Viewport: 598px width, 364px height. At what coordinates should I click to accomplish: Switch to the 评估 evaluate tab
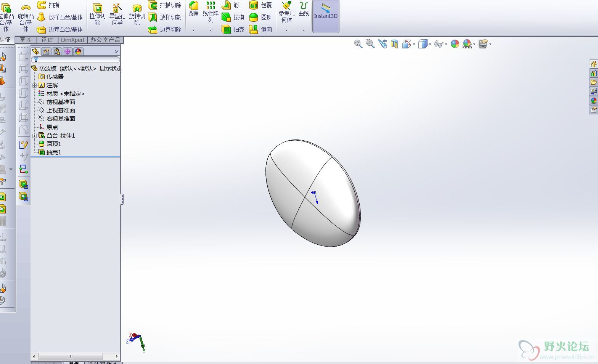pos(47,40)
